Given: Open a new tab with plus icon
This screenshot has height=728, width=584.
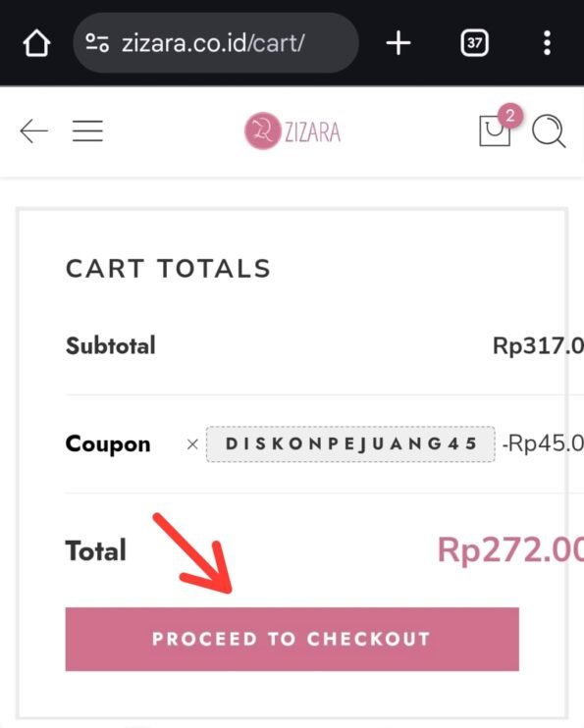Looking at the screenshot, I should pos(398,43).
